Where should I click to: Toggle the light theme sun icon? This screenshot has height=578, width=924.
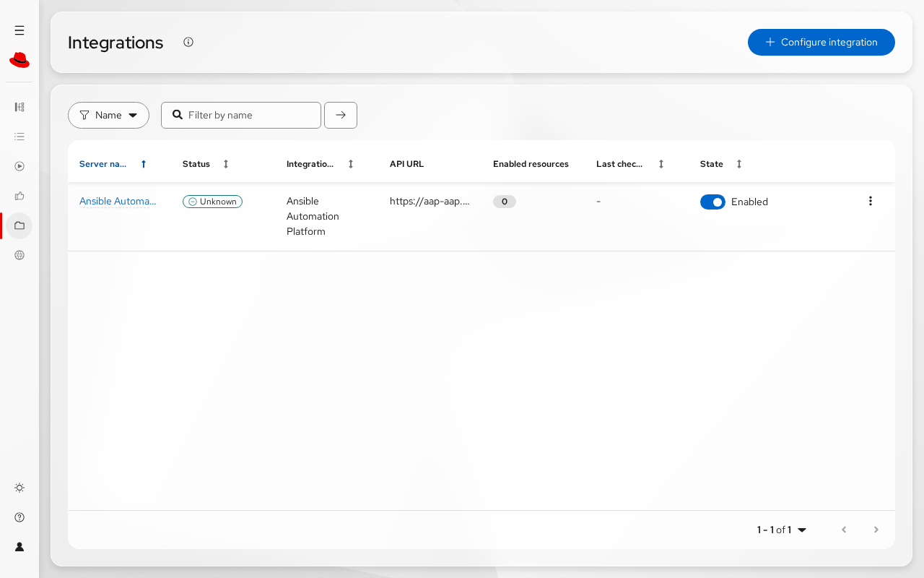19,488
